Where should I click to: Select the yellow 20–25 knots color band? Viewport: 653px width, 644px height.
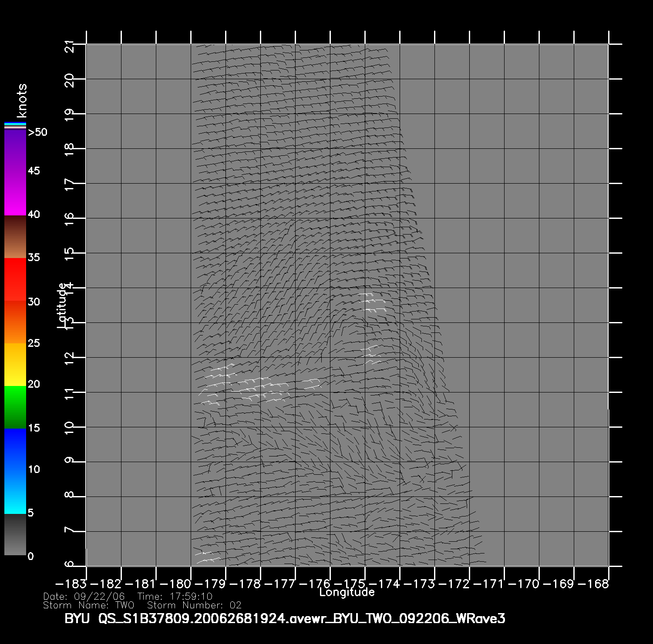(15, 364)
